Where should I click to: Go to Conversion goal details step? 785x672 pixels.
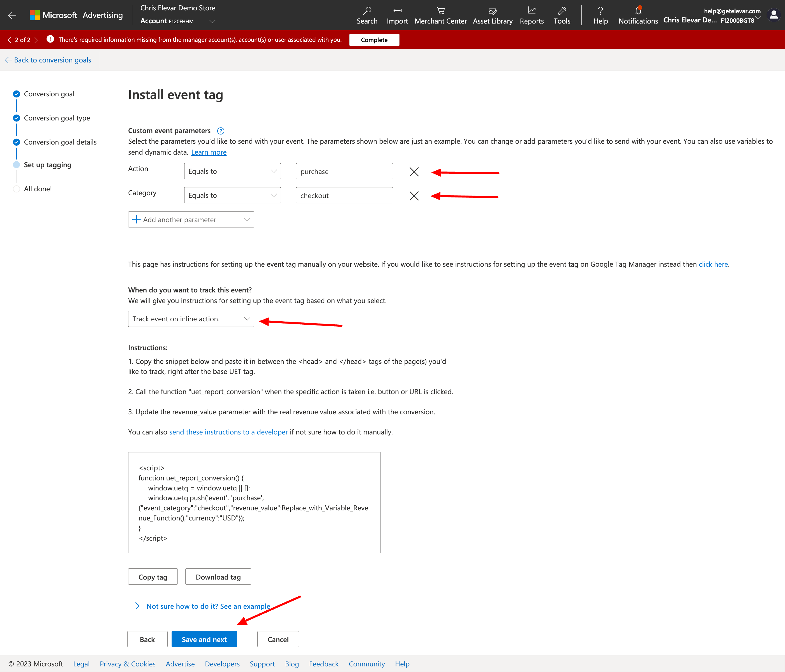(60, 142)
